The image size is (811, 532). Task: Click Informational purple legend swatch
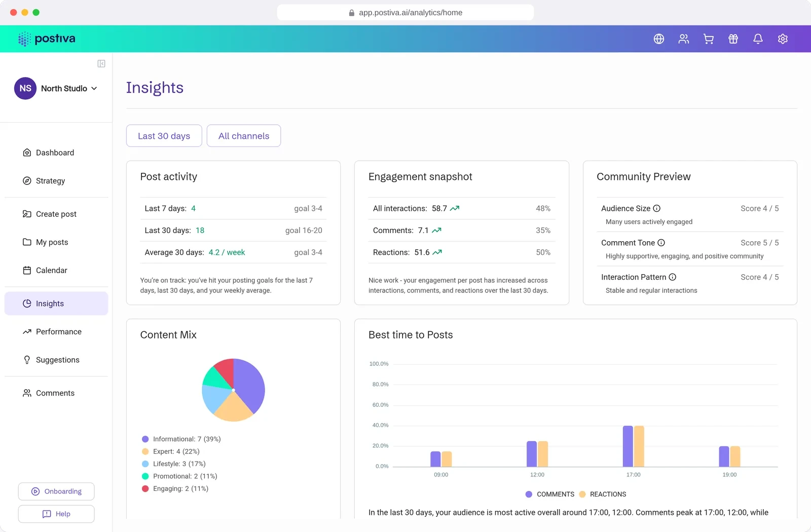pos(145,439)
